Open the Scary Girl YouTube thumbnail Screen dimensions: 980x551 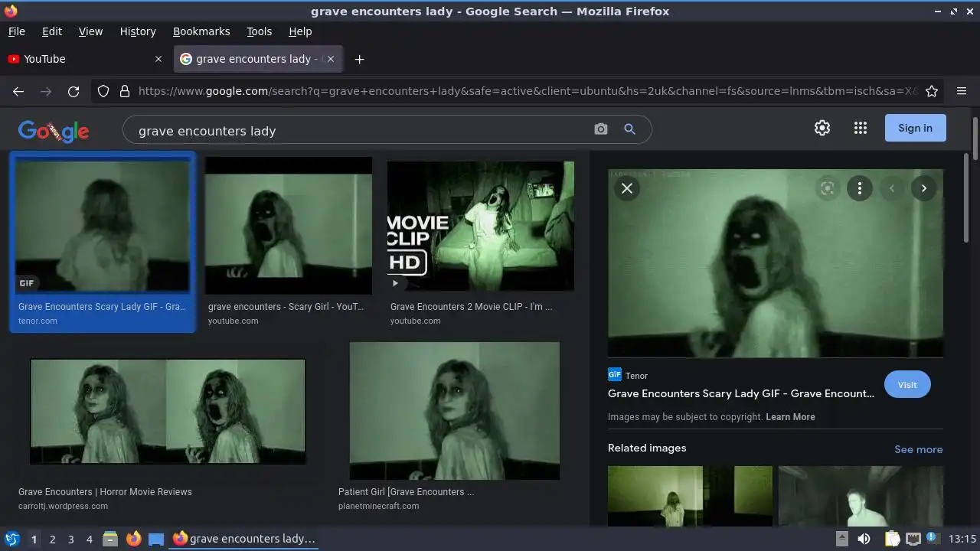[x=289, y=226]
